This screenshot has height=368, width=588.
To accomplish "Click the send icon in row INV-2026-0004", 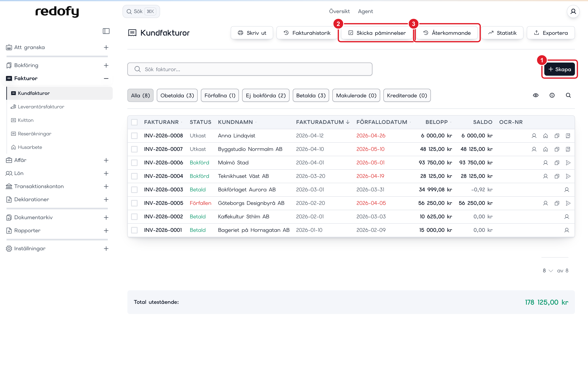I will 568,176.
